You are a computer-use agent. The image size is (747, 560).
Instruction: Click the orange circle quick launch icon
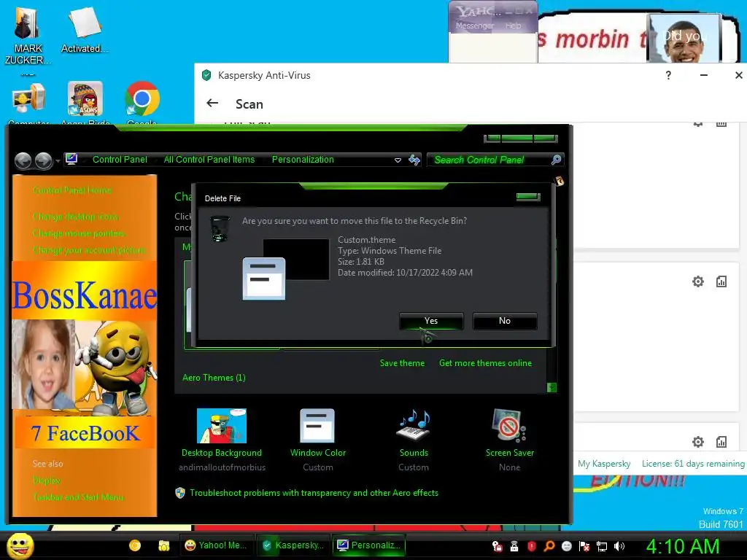(135, 545)
